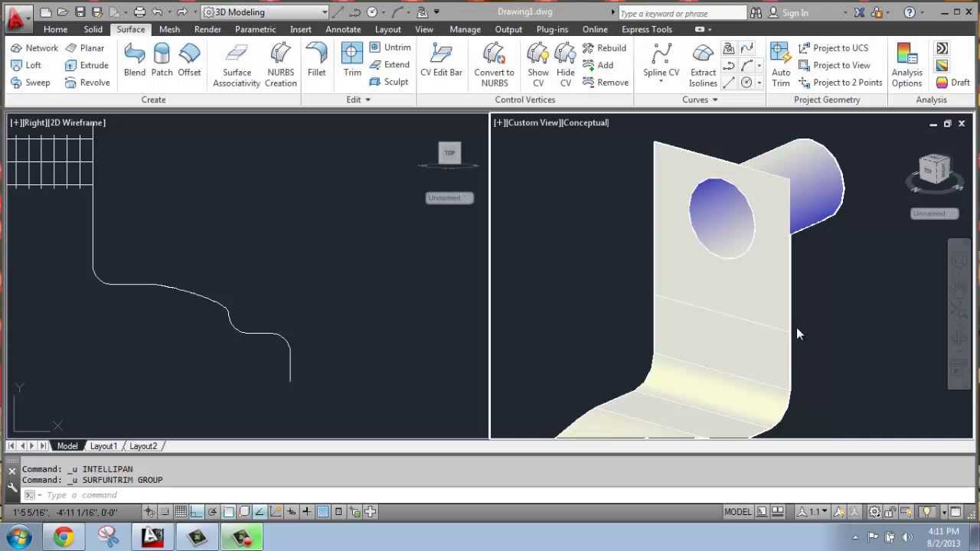Open the 3D Modeling workspace dropdown

pyautogui.click(x=265, y=12)
